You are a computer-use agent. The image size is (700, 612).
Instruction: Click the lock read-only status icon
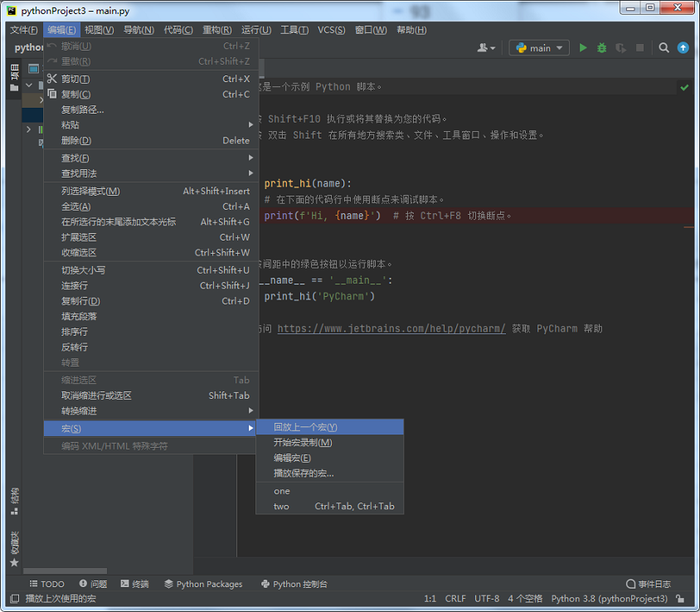tap(680, 599)
